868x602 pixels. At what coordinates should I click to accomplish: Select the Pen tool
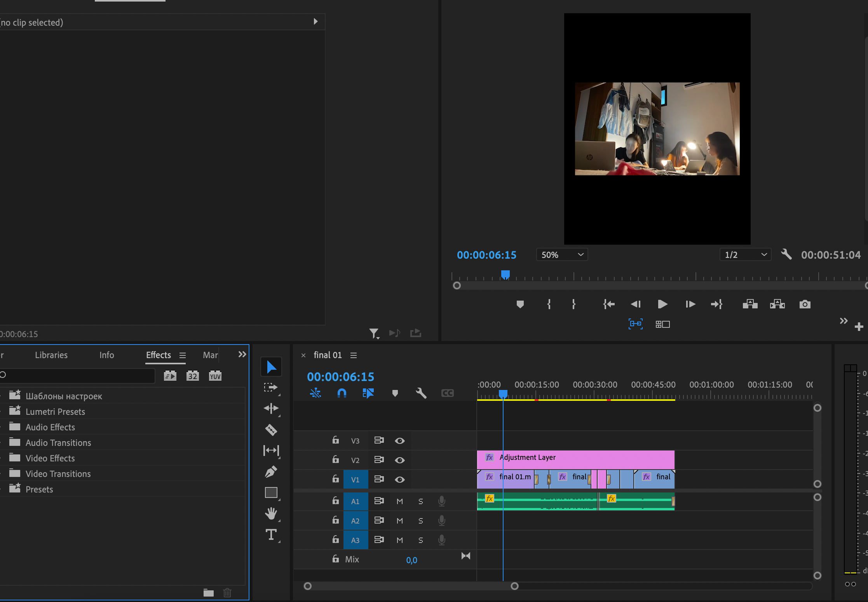271,472
